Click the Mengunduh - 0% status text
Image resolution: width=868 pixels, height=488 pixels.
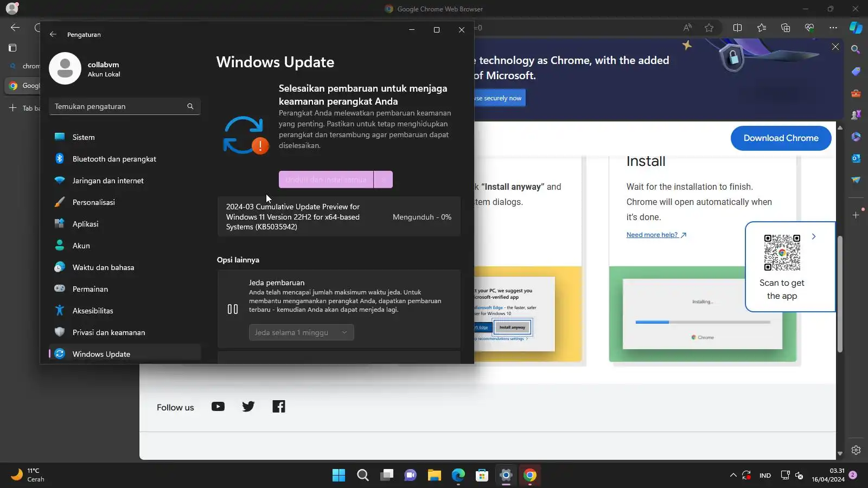422,217
